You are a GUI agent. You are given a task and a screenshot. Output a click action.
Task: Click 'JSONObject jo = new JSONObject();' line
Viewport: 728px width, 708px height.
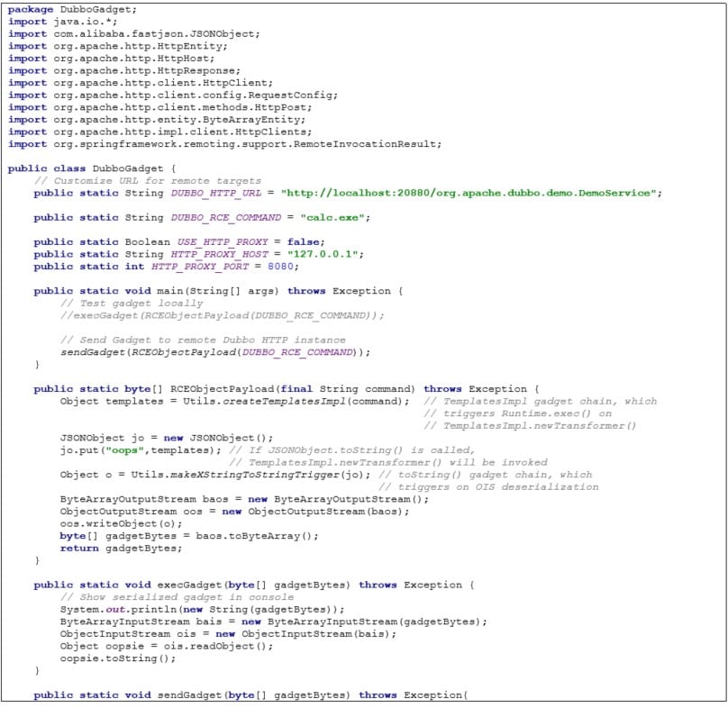click(167, 438)
